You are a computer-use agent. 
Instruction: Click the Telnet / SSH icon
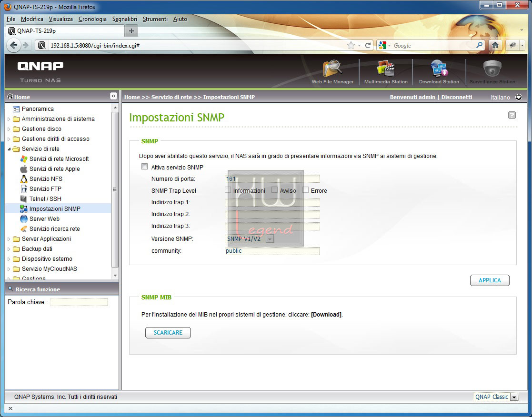pos(24,199)
